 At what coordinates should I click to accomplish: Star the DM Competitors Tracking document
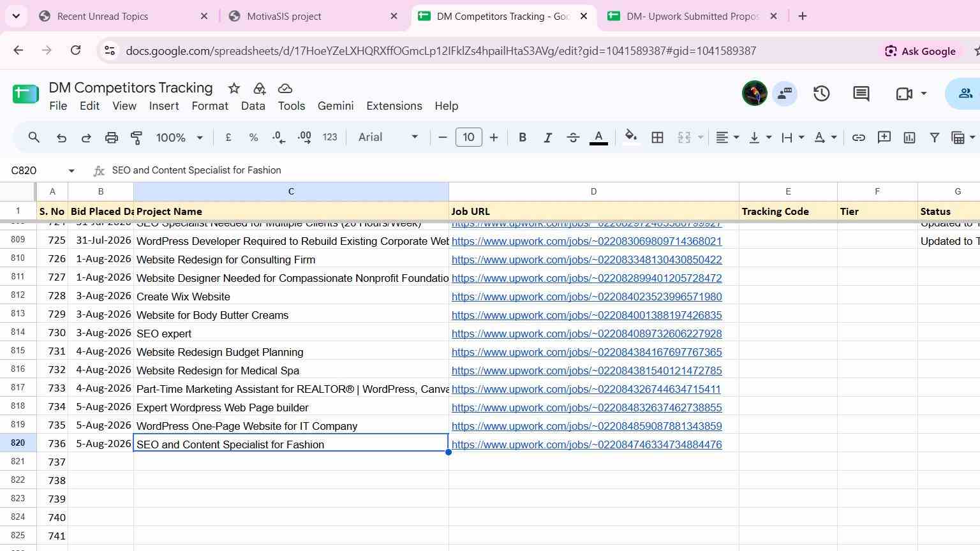pyautogui.click(x=234, y=89)
